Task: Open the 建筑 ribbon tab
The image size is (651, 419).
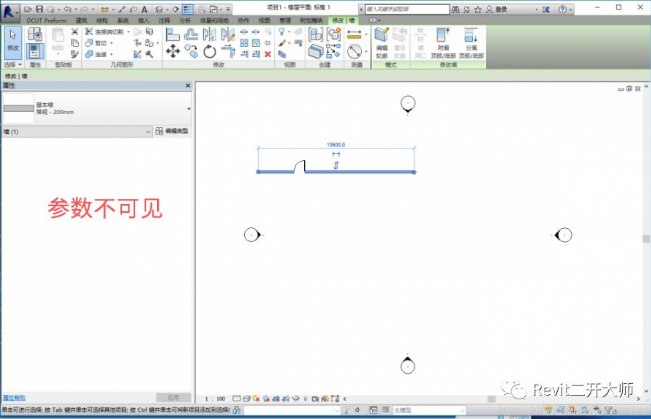Action: click(x=81, y=20)
